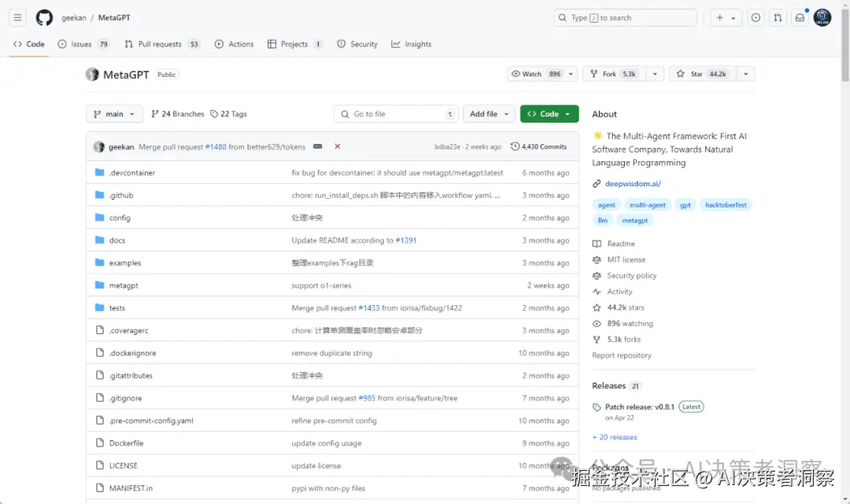
Task: Open the Add file dropdown
Action: tap(489, 114)
